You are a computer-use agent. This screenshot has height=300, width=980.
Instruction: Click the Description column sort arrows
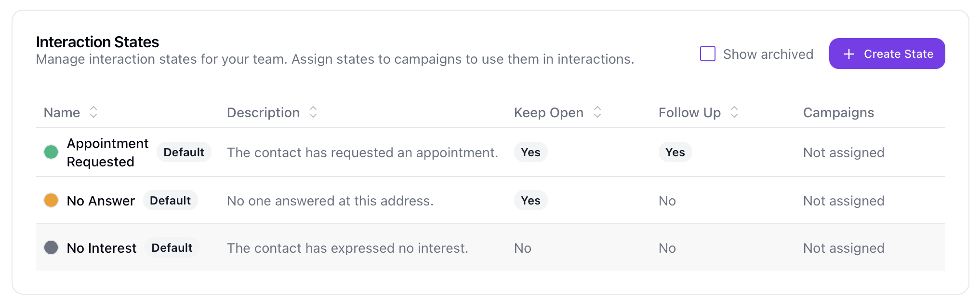coord(313,112)
